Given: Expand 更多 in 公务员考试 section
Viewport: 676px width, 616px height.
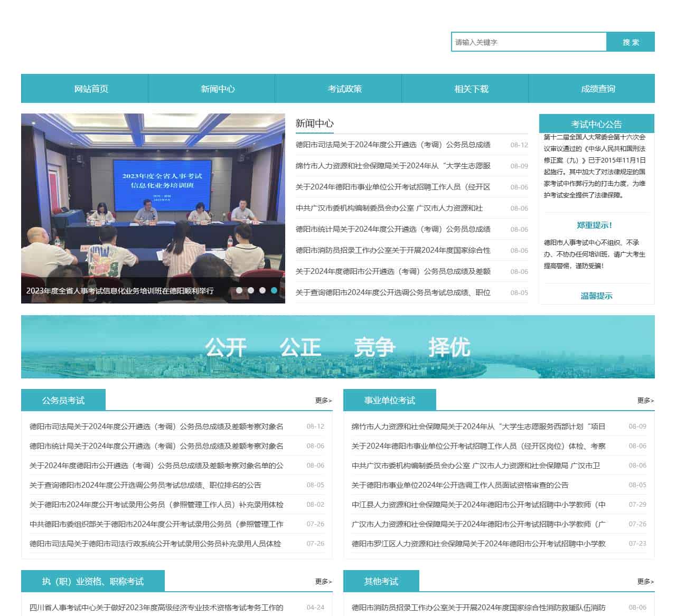Looking at the screenshot, I should (323, 401).
